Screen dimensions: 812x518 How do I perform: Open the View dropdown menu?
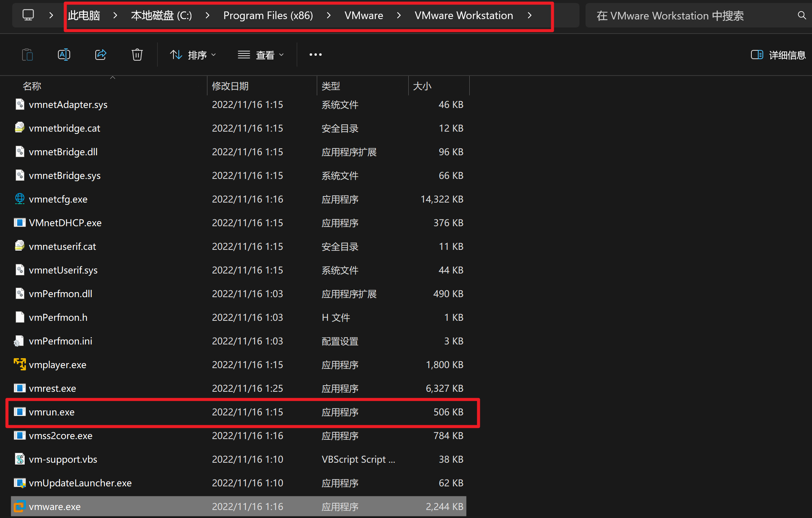[261, 55]
